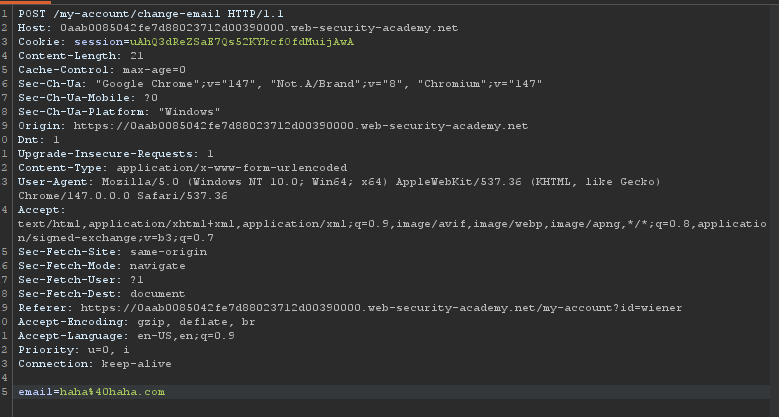
Task: Click the Content-Type application/x-www-form-urlencoded value
Action: [232, 167]
